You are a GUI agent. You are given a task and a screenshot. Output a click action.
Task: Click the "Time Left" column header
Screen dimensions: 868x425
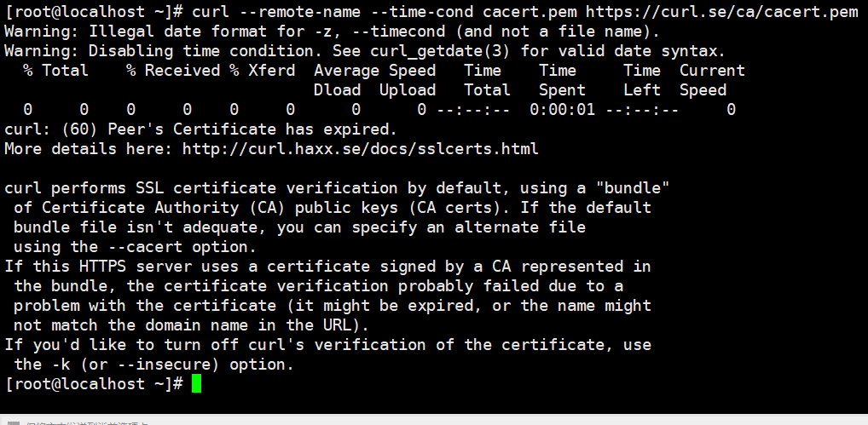[x=642, y=80]
